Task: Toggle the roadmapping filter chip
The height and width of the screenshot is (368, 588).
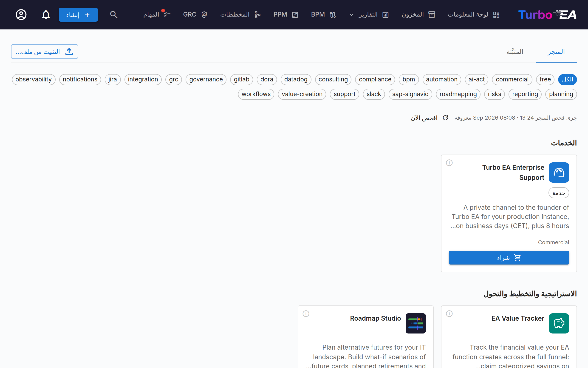Action: (458, 94)
